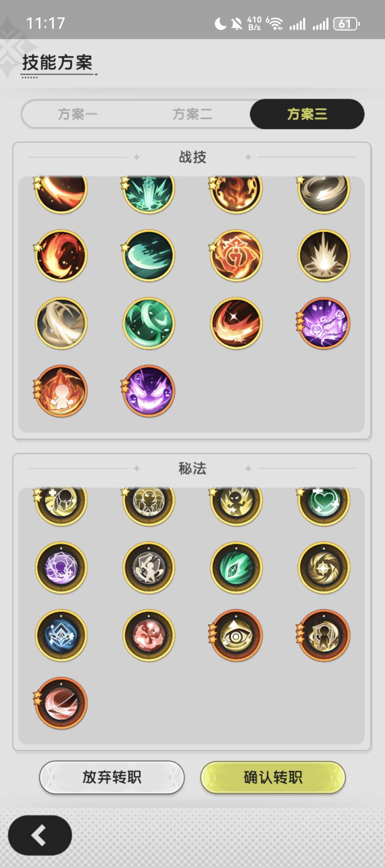The image size is (385, 868).
Task: Switch to 方案二 tab
Action: coord(192,114)
